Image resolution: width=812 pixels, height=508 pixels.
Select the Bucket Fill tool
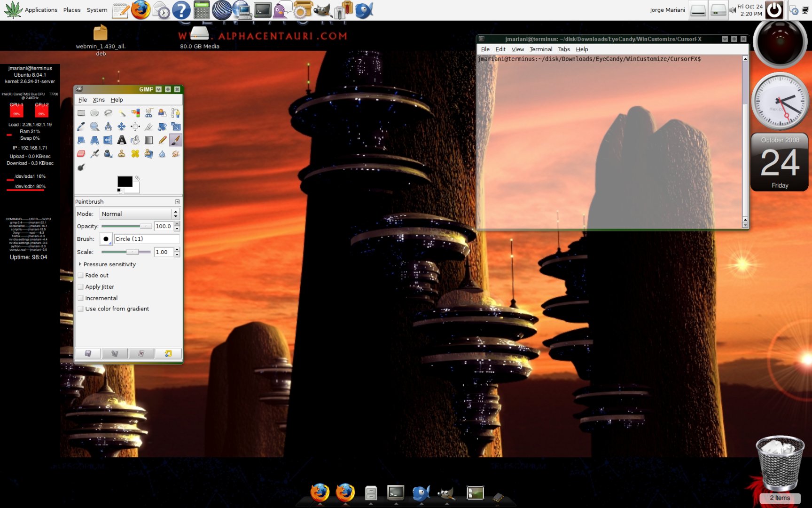(135, 140)
